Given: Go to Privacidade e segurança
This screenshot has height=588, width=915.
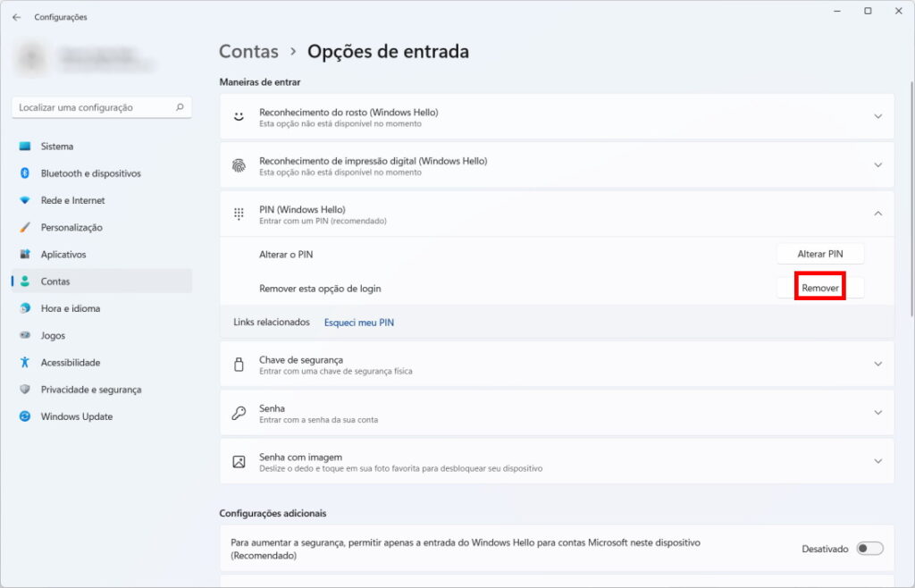Looking at the screenshot, I should (x=102, y=389).
